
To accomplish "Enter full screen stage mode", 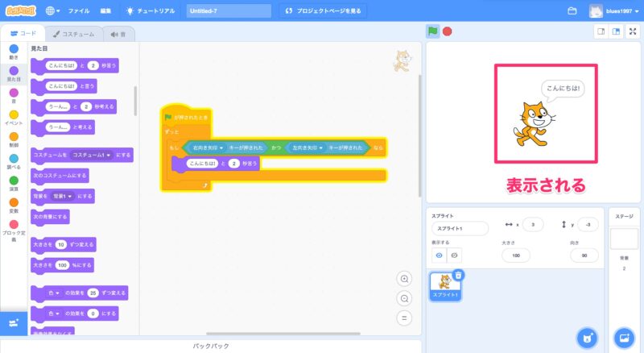I will (x=632, y=31).
